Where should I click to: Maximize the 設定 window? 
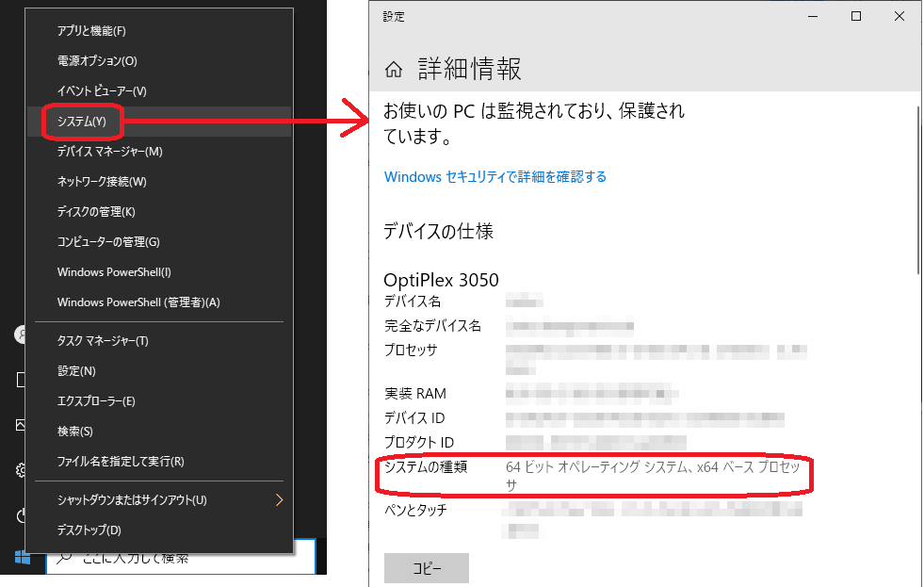(856, 16)
